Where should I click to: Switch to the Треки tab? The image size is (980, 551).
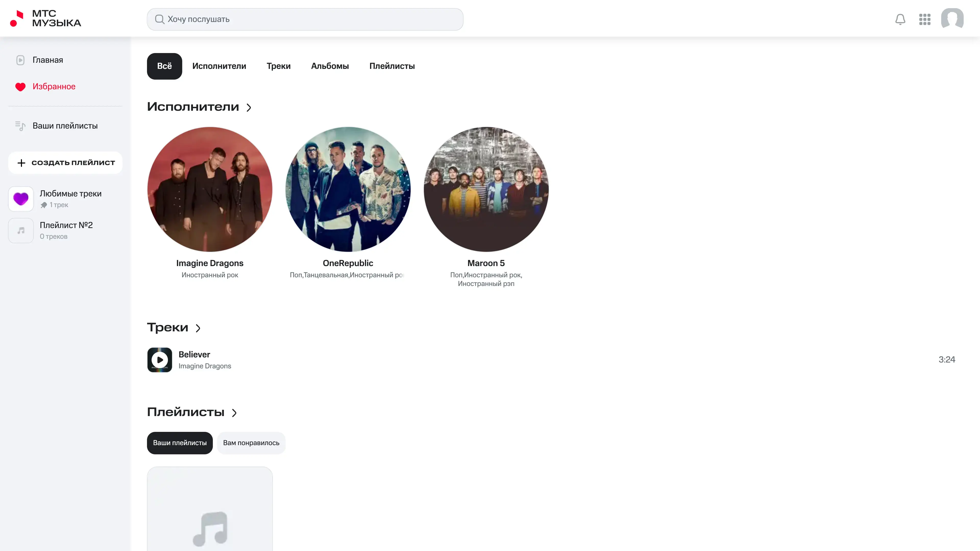click(278, 66)
